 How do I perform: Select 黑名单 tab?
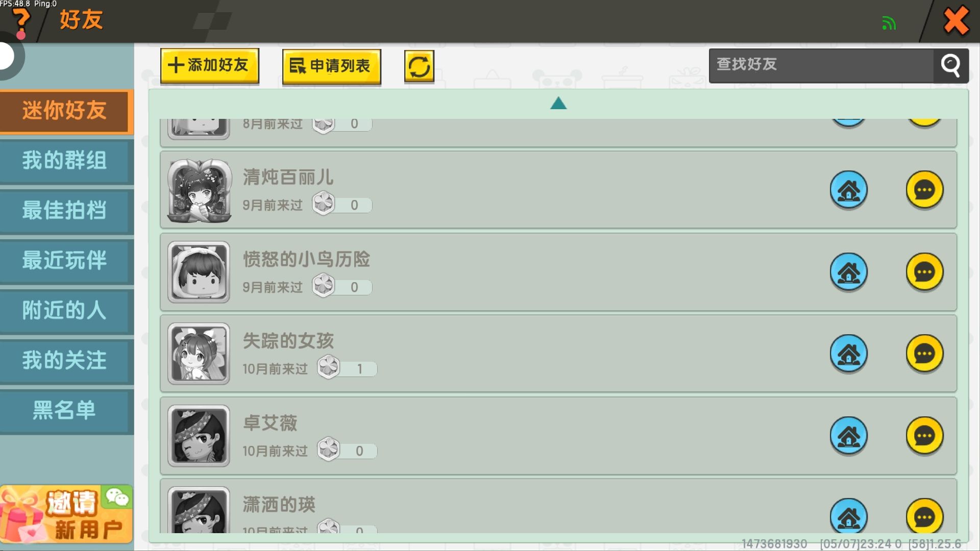[x=65, y=410]
